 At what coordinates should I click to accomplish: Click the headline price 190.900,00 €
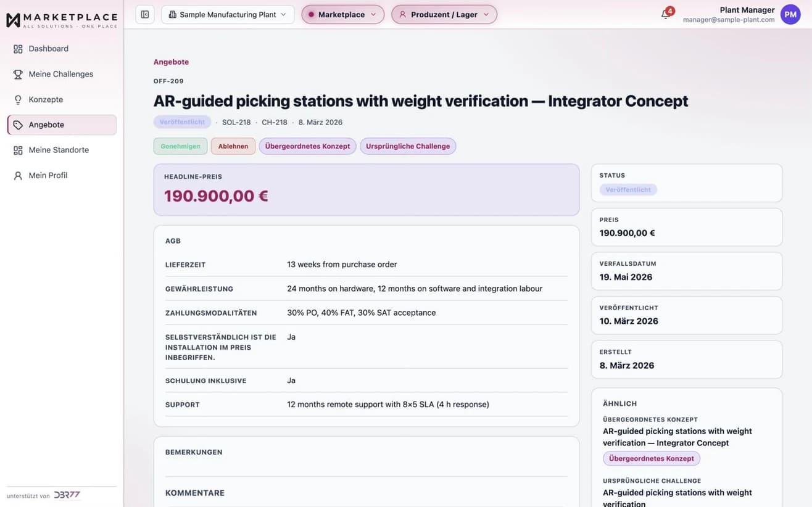pos(216,196)
